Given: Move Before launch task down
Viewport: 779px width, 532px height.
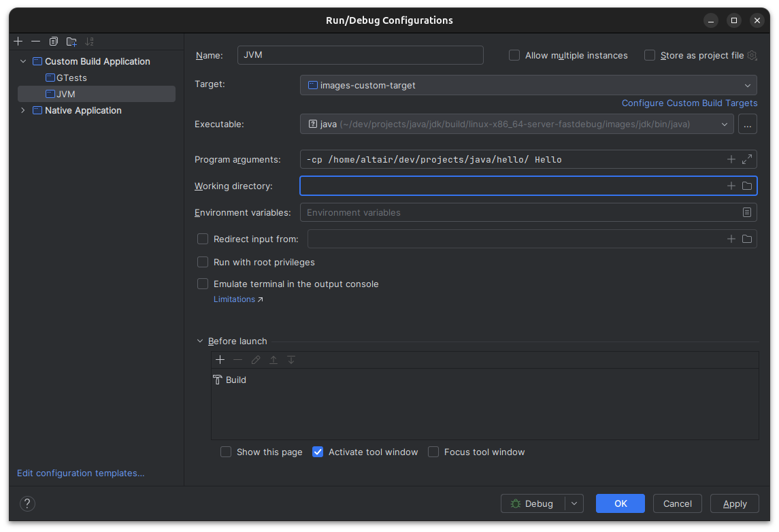Looking at the screenshot, I should tap(291, 360).
